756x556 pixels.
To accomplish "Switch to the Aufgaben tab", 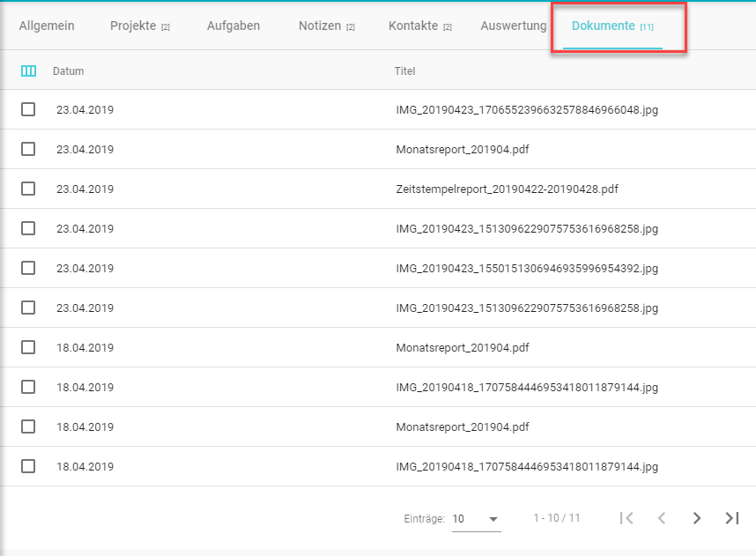I will (x=233, y=26).
